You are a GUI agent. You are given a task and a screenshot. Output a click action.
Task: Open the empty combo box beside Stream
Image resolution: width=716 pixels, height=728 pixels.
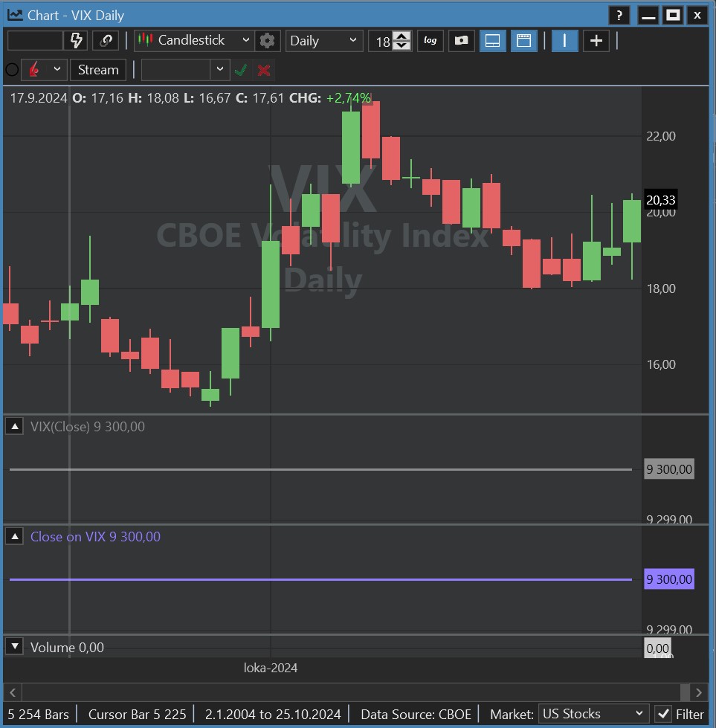click(185, 70)
